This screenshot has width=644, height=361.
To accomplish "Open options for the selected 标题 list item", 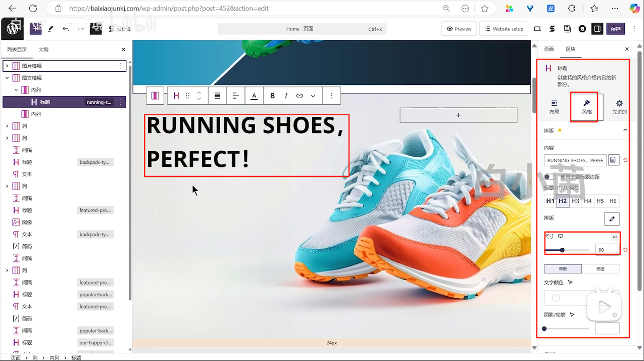I will 120,102.
